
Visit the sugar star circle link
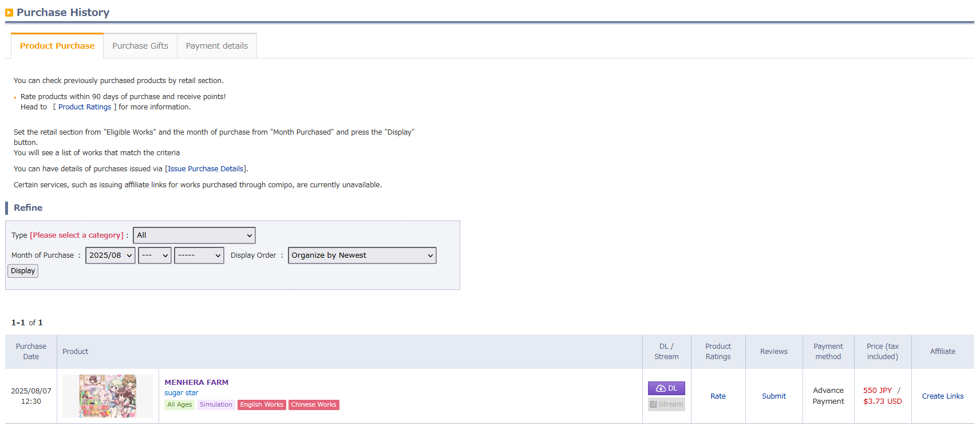tap(181, 393)
